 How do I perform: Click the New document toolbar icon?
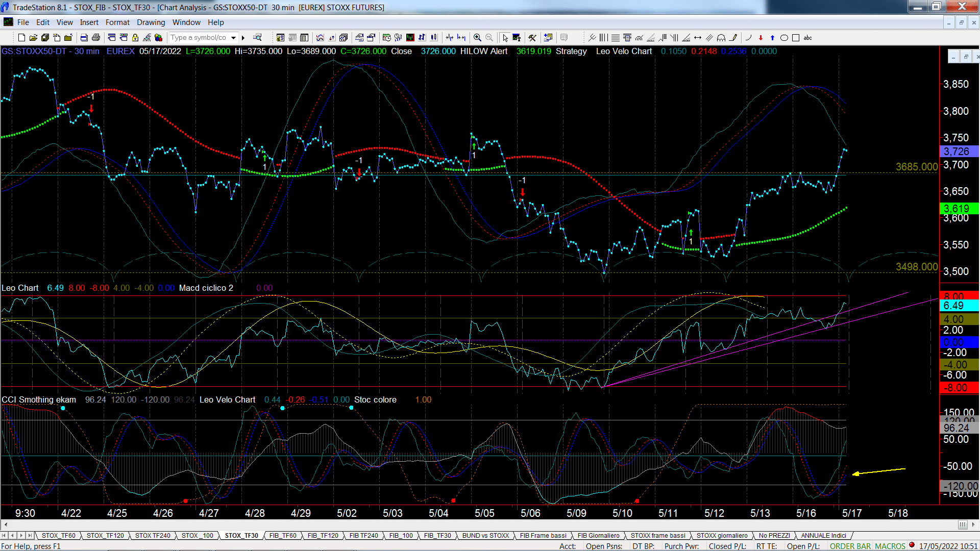21,38
